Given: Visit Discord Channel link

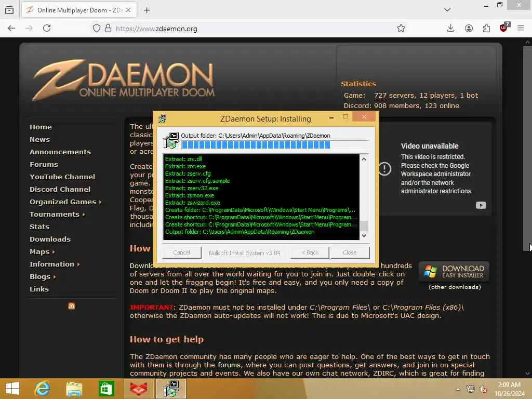Looking at the screenshot, I should [60, 189].
